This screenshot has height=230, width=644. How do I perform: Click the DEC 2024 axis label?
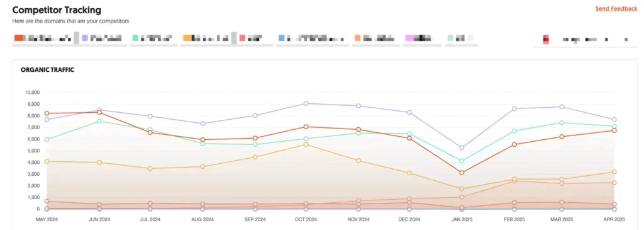coord(409,219)
